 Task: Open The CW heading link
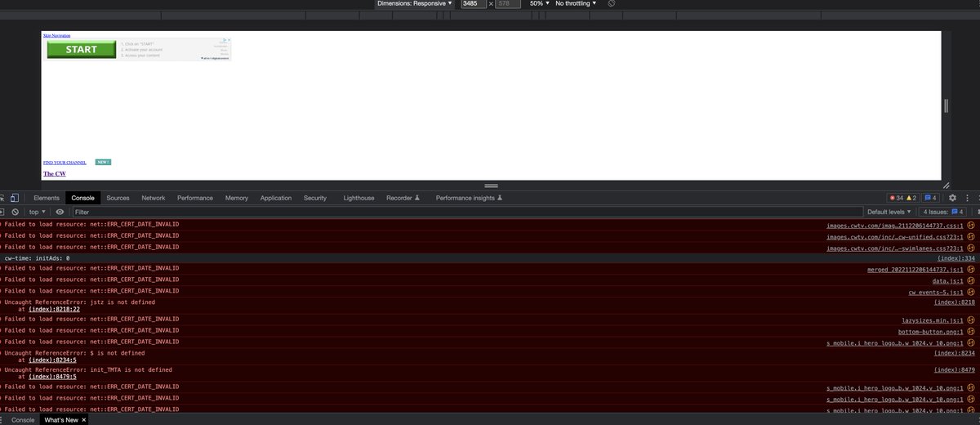point(54,174)
